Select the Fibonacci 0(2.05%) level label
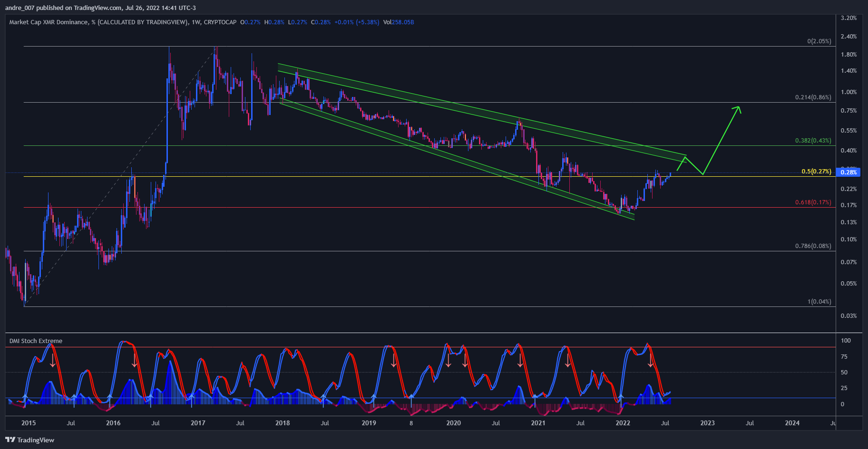Screen dimensions: 868x449 coord(819,41)
